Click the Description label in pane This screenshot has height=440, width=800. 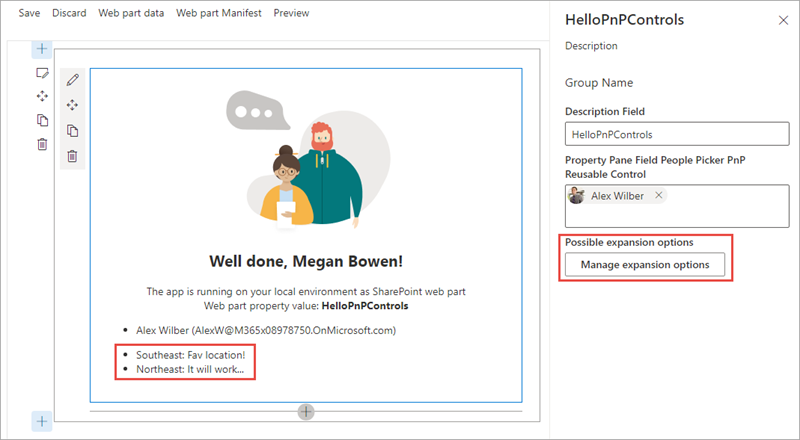[591, 46]
